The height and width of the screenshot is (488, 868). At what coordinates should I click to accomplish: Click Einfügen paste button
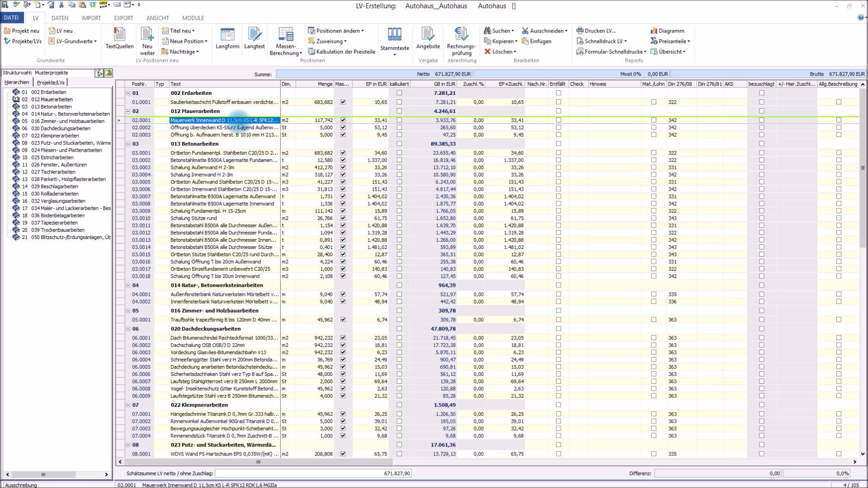537,41
